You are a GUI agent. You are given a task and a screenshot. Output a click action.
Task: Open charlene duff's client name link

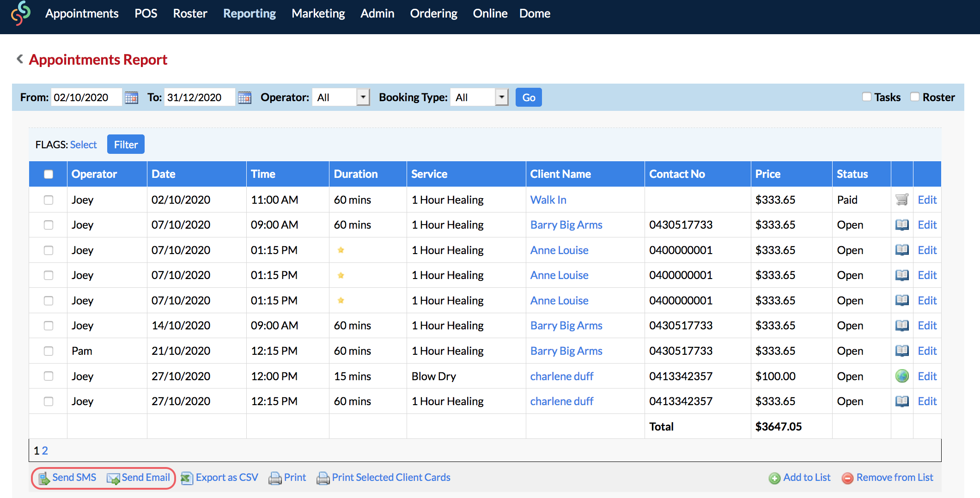561,376
